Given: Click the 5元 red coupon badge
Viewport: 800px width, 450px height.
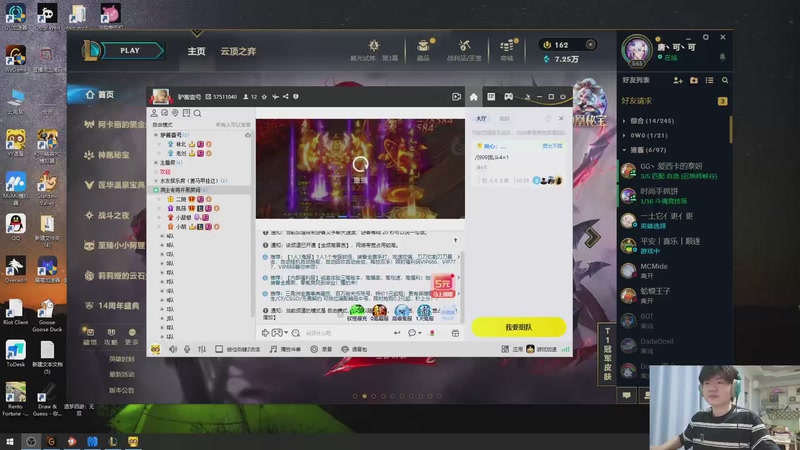Looking at the screenshot, I should click(443, 286).
